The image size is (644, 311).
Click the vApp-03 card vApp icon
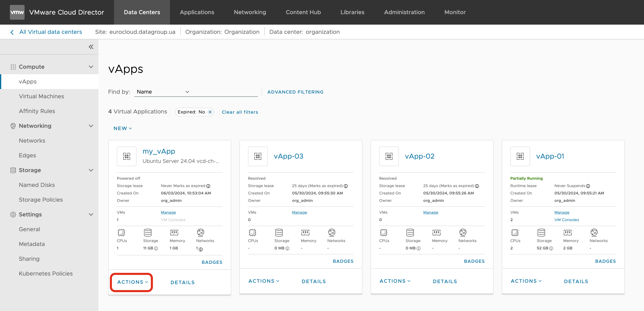[258, 156]
